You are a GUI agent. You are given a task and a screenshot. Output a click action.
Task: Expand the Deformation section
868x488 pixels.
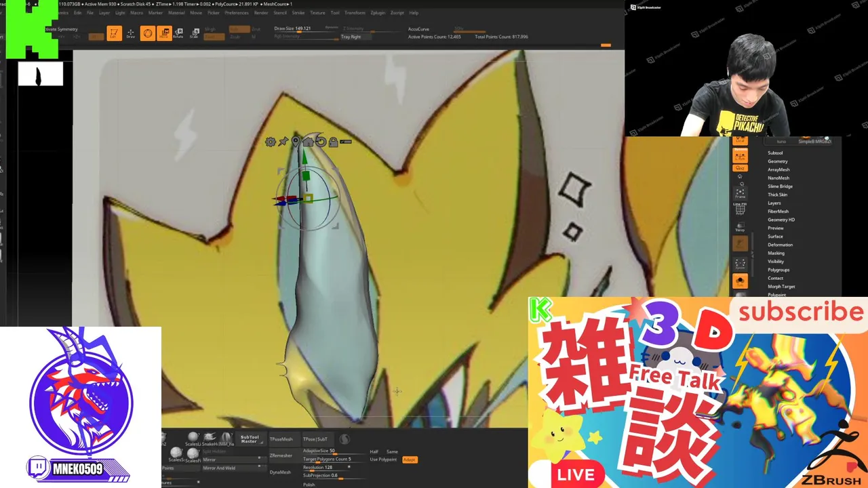coord(780,245)
